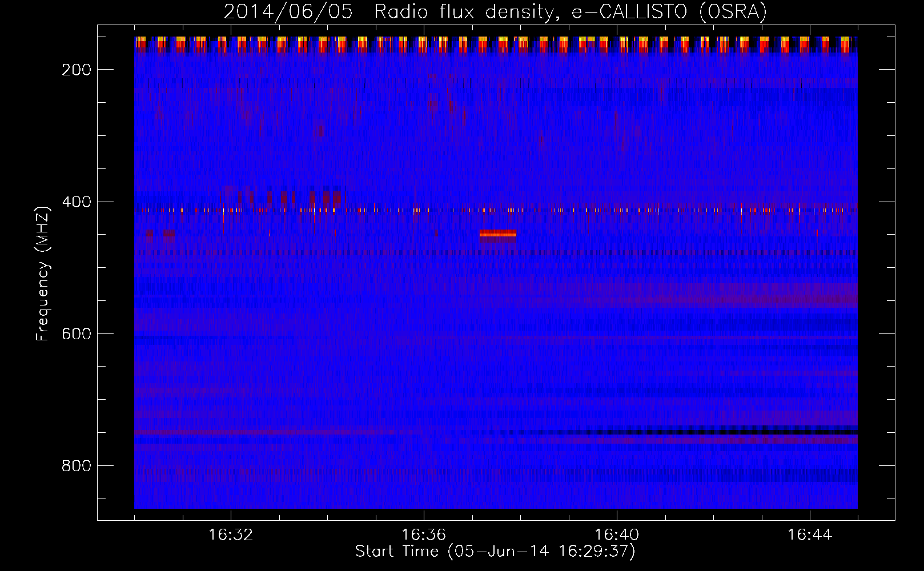Click the plot title "Radio flux density, e-CALLISTO (OSRA)"
Screen dimensions: 924x571
pos(571,12)
